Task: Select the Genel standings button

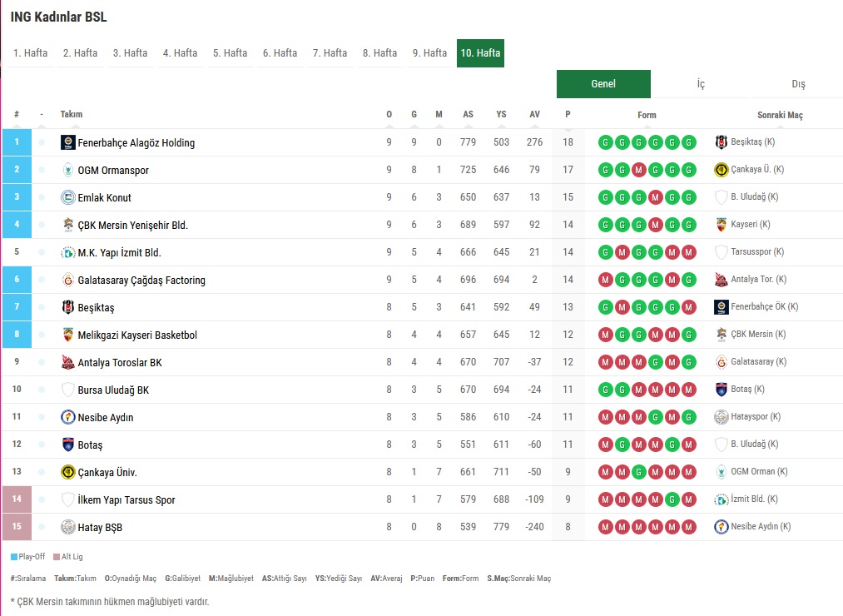Action: (x=604, y=84)
